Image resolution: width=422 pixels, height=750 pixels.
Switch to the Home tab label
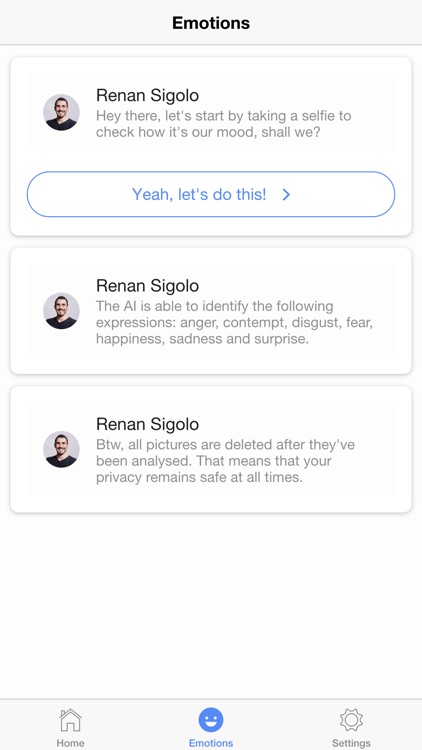pos(70,743)
